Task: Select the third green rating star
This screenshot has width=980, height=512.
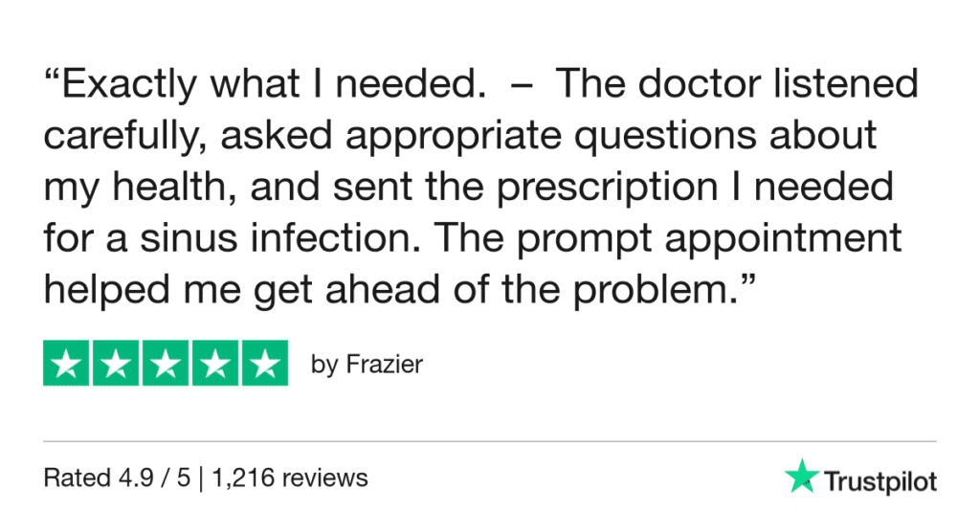Action: coord(166,364)
